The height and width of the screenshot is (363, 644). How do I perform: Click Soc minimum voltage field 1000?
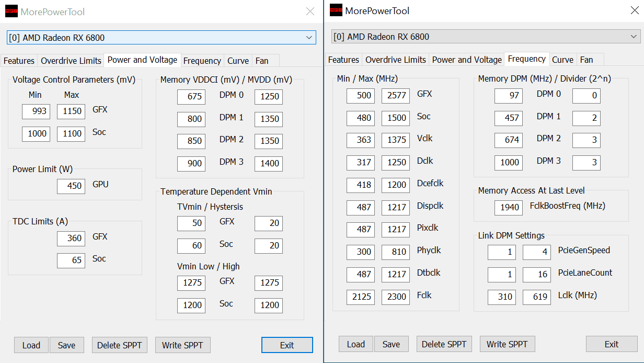(x=36, y=134)
